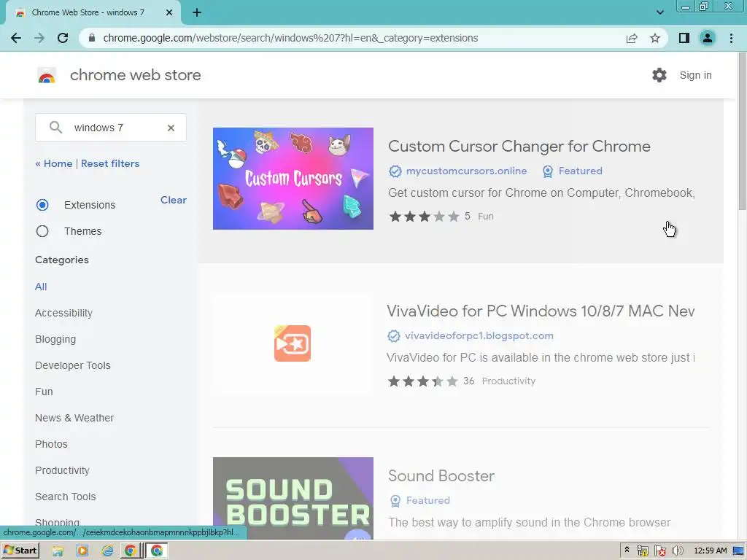The image size is (747, 560).
Task: Open the site security lock info
Action: click(x=92, y=38)
